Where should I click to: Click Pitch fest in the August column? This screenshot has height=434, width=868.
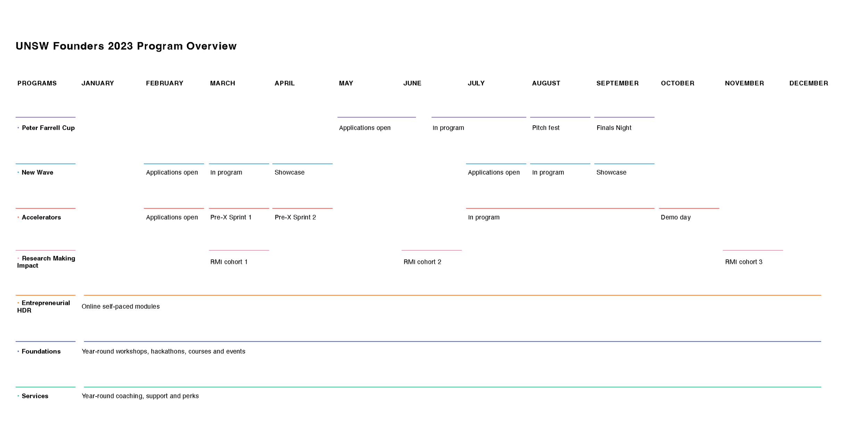[x=546, y=128]
